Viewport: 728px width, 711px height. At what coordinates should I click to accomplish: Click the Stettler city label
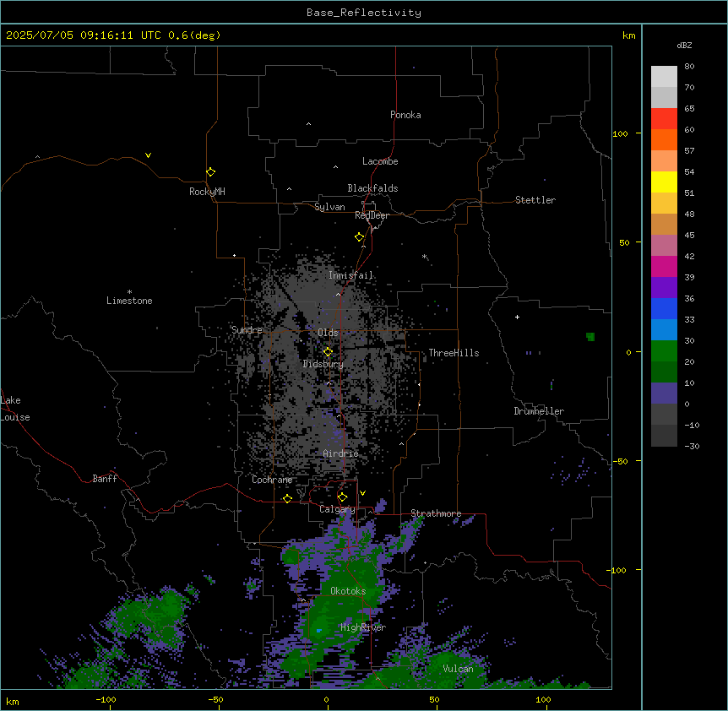pos(535,200)
